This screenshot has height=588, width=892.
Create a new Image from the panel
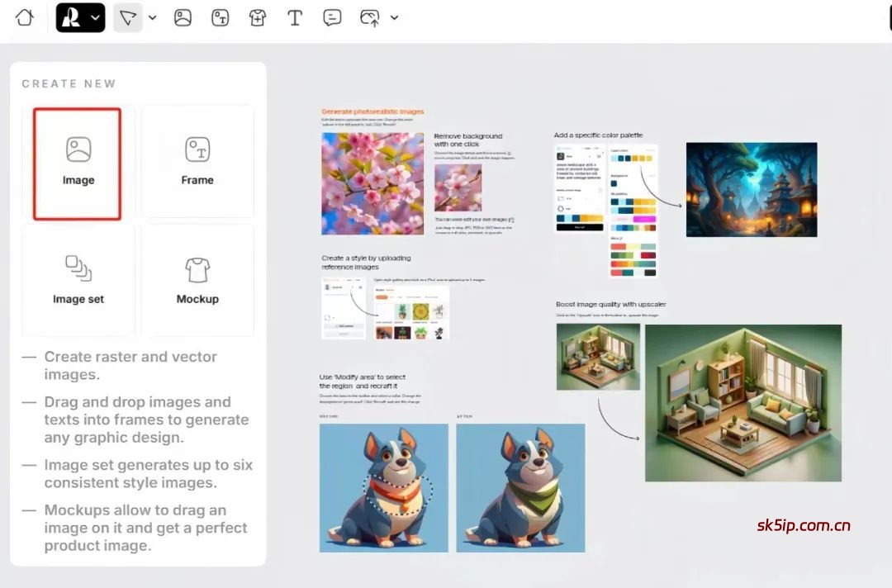coord(78,164)
